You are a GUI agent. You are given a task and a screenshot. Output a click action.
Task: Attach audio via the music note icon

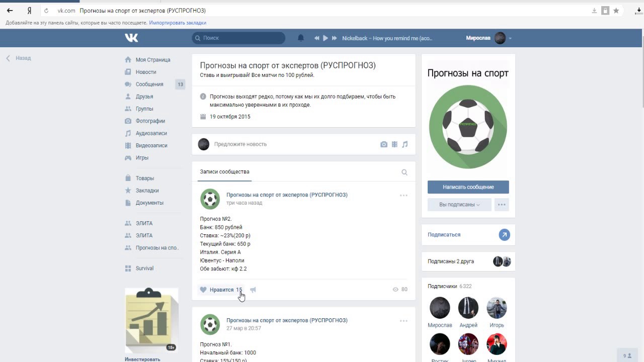click(405, 144)
